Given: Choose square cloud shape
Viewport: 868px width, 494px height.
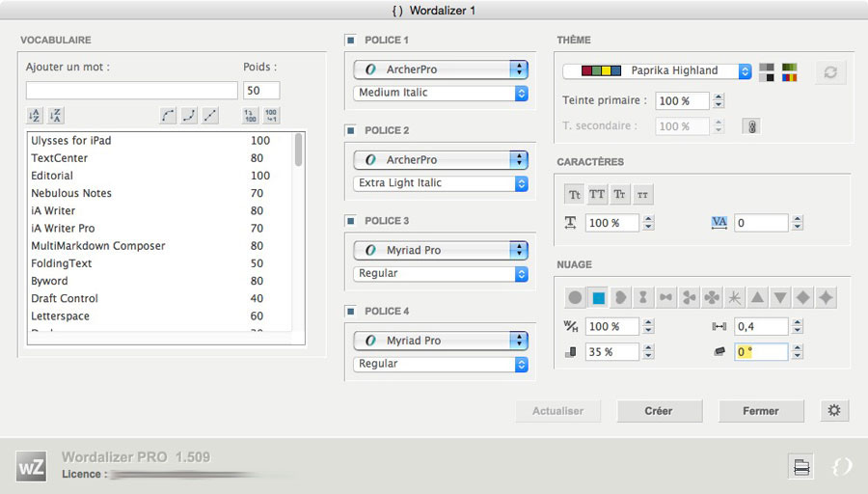Looking at the screenshot, I should pyautogui.click(x=598, y=297).
